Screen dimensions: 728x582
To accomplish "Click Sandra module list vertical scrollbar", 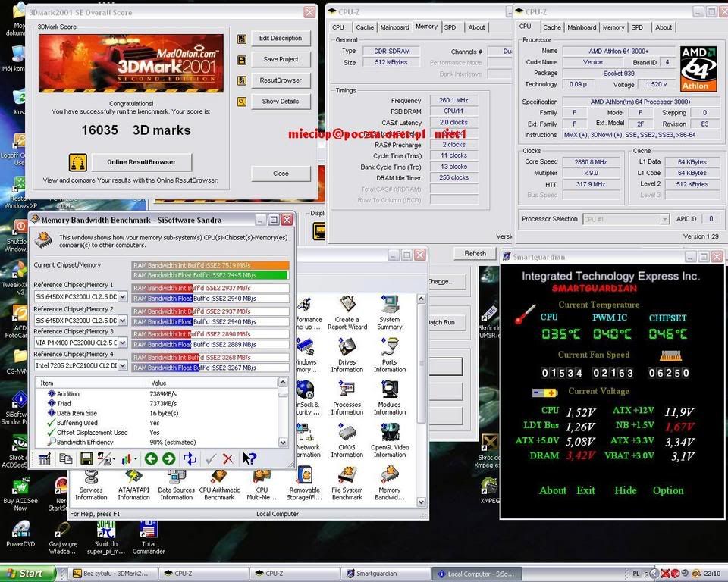I will 421,401.
